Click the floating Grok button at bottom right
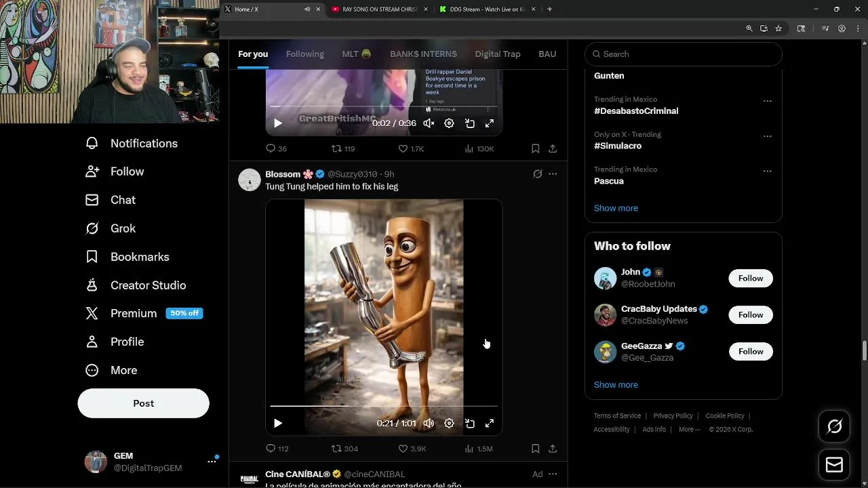The image size is (868, 488). [834, 426]
